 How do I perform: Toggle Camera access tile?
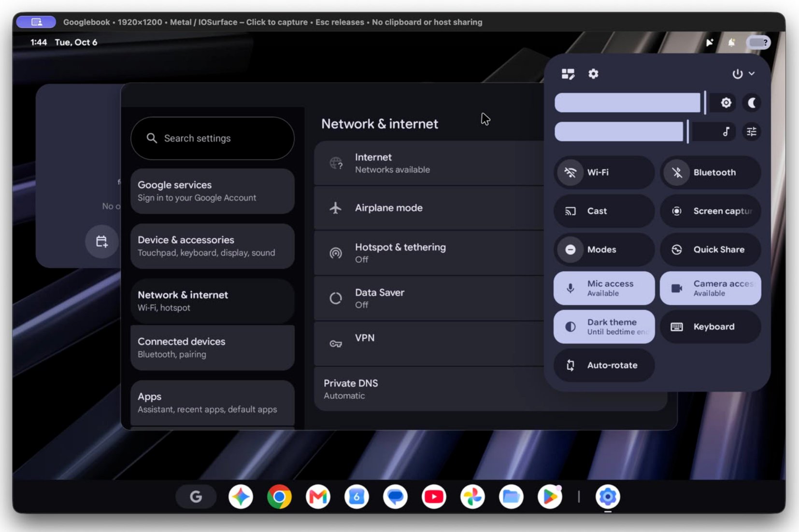(x=710, y=288)
